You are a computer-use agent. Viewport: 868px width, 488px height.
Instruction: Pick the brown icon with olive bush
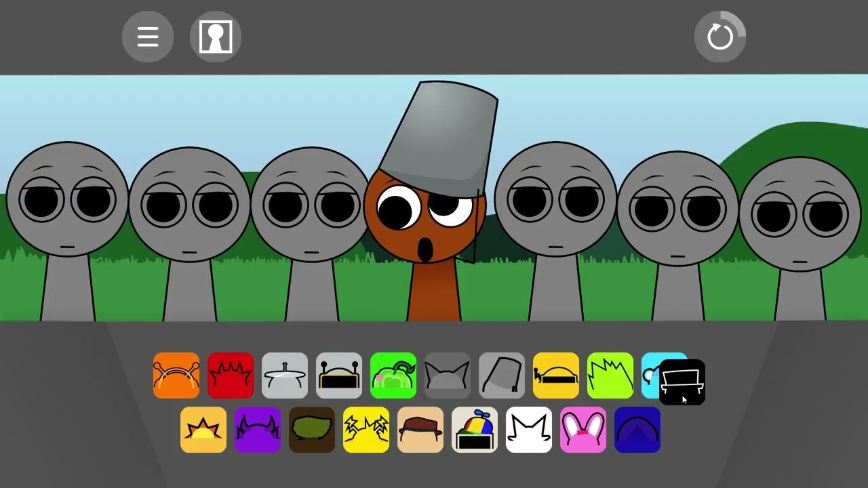(312, 430)
